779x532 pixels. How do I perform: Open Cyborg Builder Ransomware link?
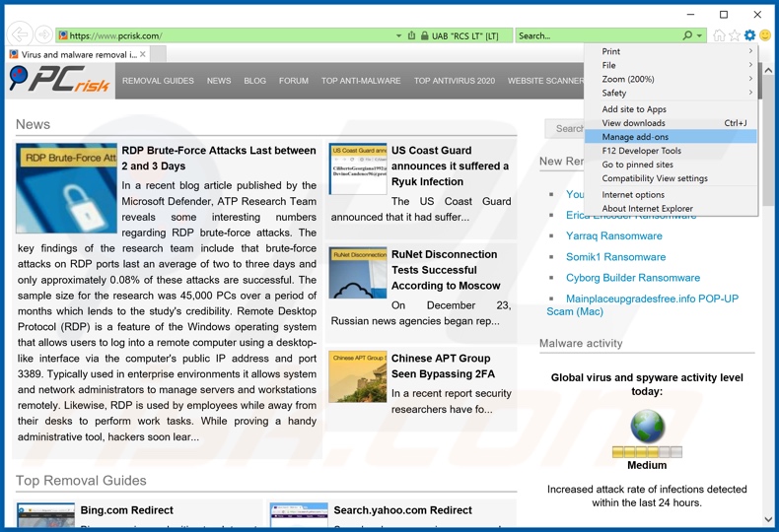[x=633, y=278]
